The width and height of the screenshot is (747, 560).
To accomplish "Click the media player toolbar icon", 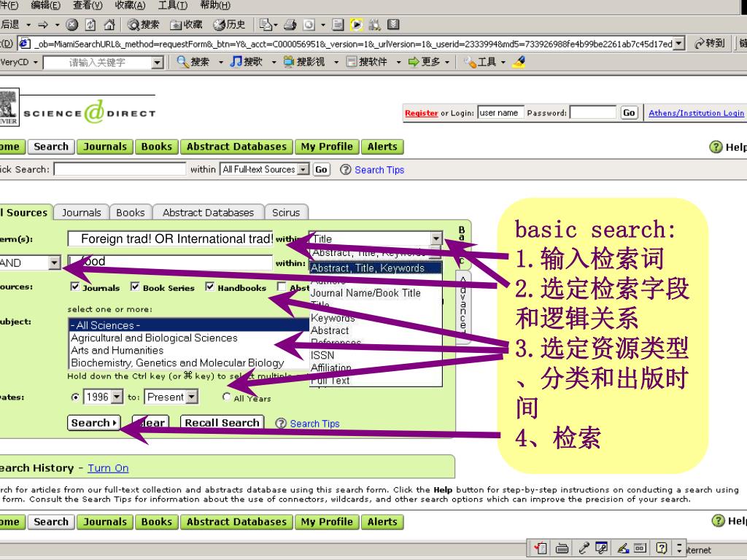I will pos(356,25).
